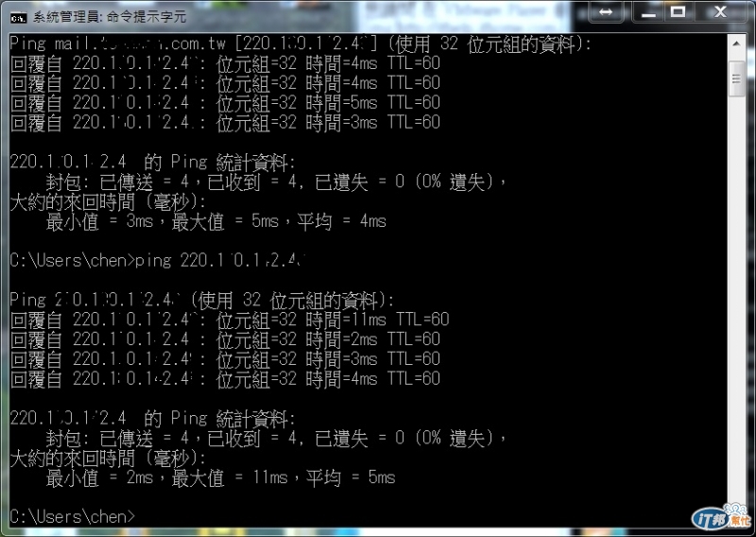Image resolution: width=756 pixels, height=537 pixels.
Task: Click the double-arrow resize button in title bar
Action: pyautogui.click(x=606, y=12)
